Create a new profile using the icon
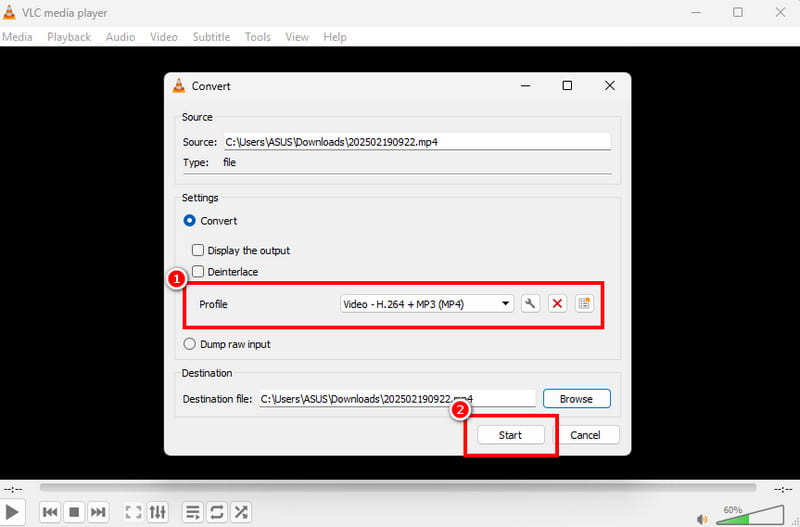 coord(585,304)
